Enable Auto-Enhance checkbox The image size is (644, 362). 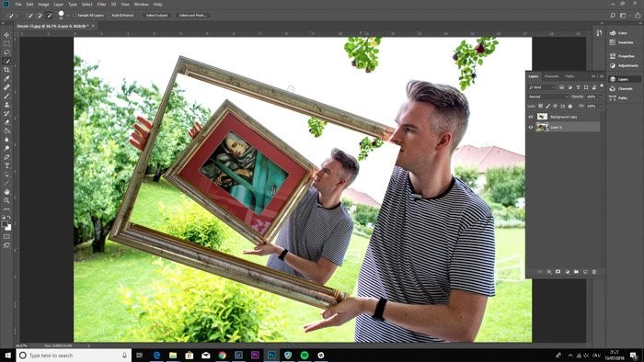pyautogui.click(x=109, y=16)
